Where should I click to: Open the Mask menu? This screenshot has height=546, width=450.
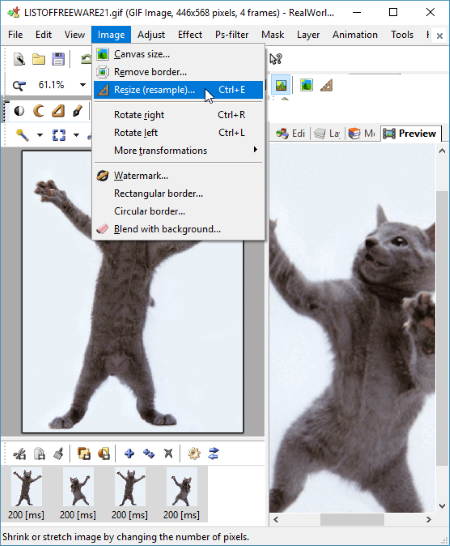pyautogui.click(x=273, y=34)
